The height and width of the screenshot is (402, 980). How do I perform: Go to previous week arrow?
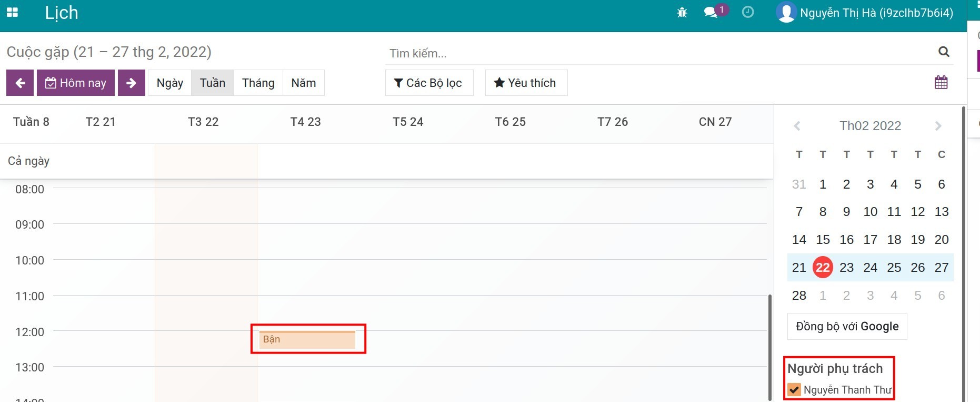coord(20,83)
